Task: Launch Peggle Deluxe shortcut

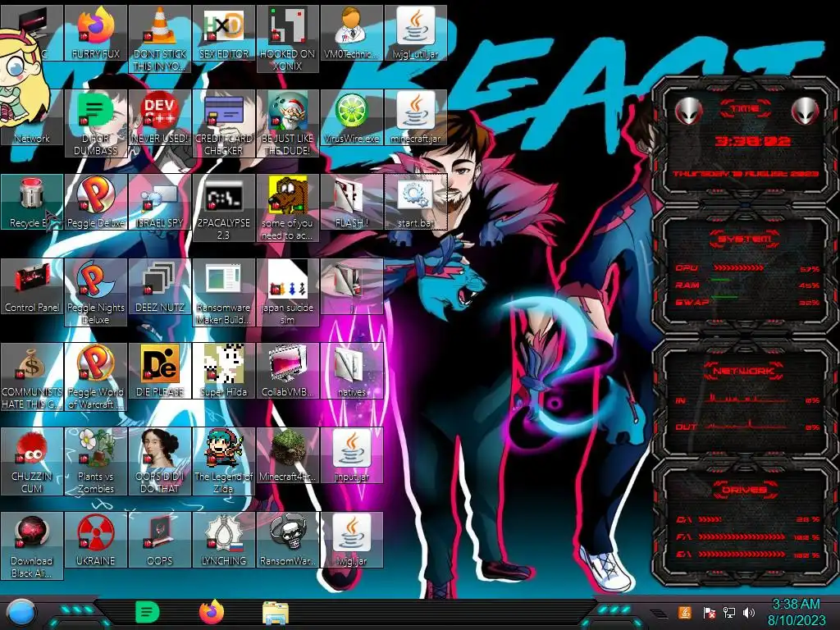Action: tap(96, 202)
